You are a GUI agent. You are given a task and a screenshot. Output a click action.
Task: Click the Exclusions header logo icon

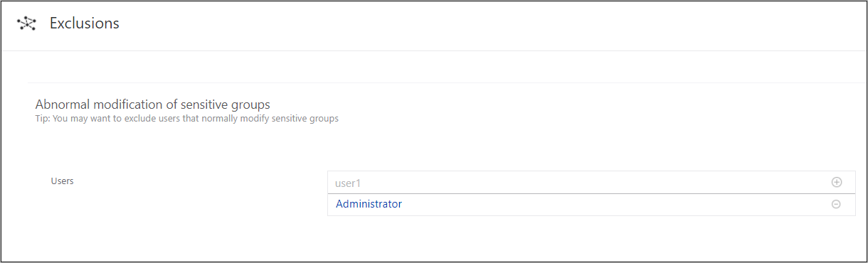pyautogui.click(x=26, y=23)
